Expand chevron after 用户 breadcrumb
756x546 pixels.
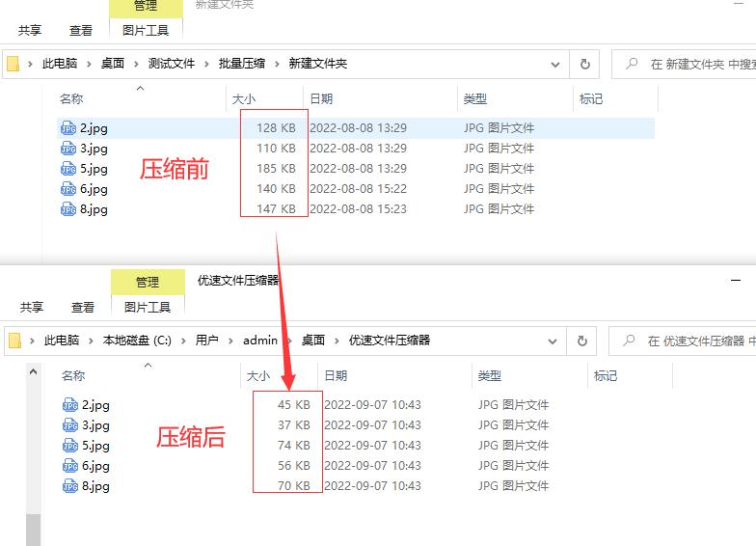tap(230, 341)
